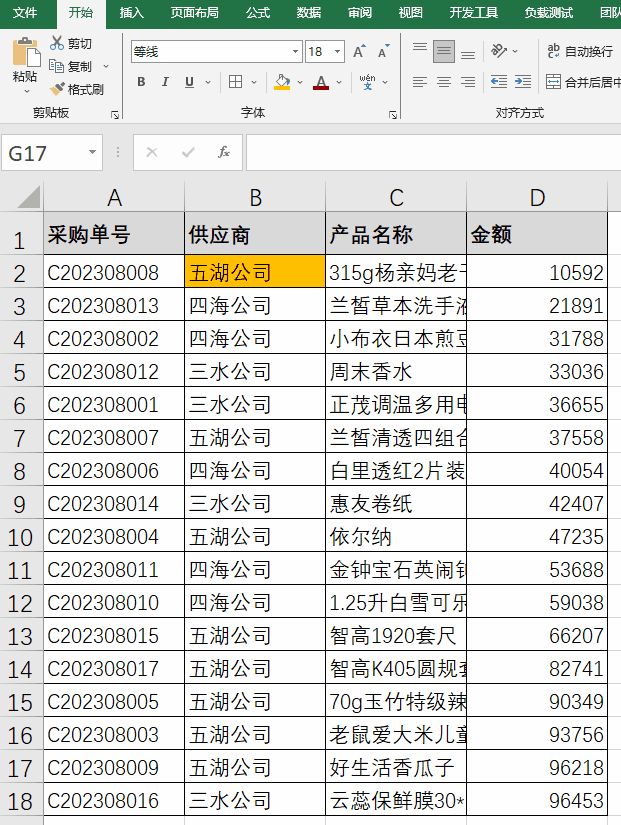Click the highlighted 五湖公司 cell in row 2
Screen dimensions: 621x825
(x=255, y=271)
